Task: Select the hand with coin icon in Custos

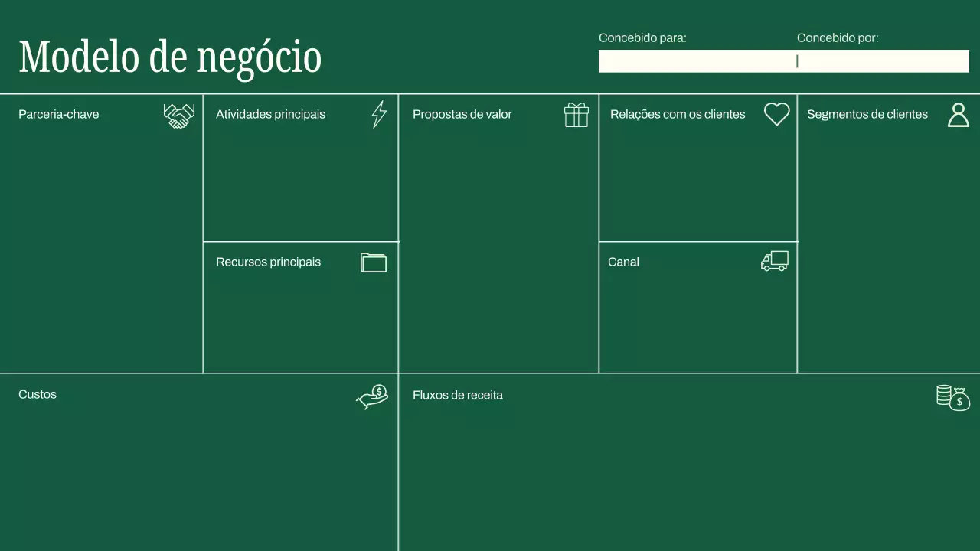Action: (x=373, y=397)
